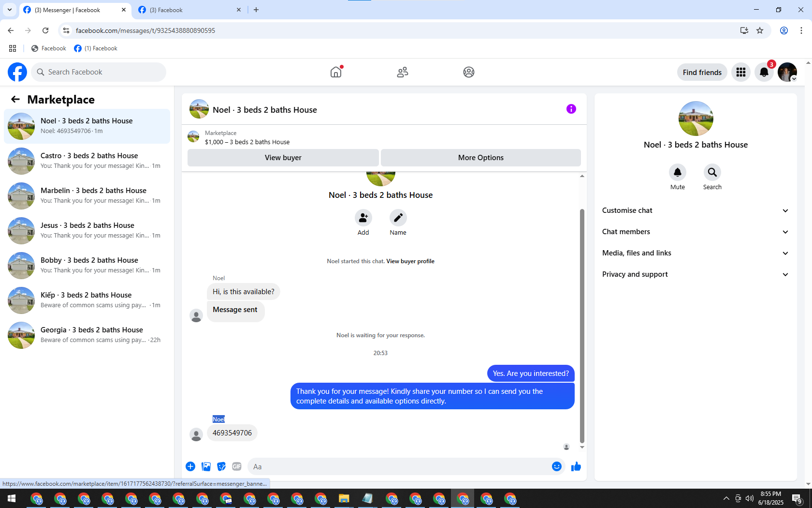Click the large house thumbnail in info panel
The height and width of the screenshot is (508, 812).
click(x=696, y=119)
